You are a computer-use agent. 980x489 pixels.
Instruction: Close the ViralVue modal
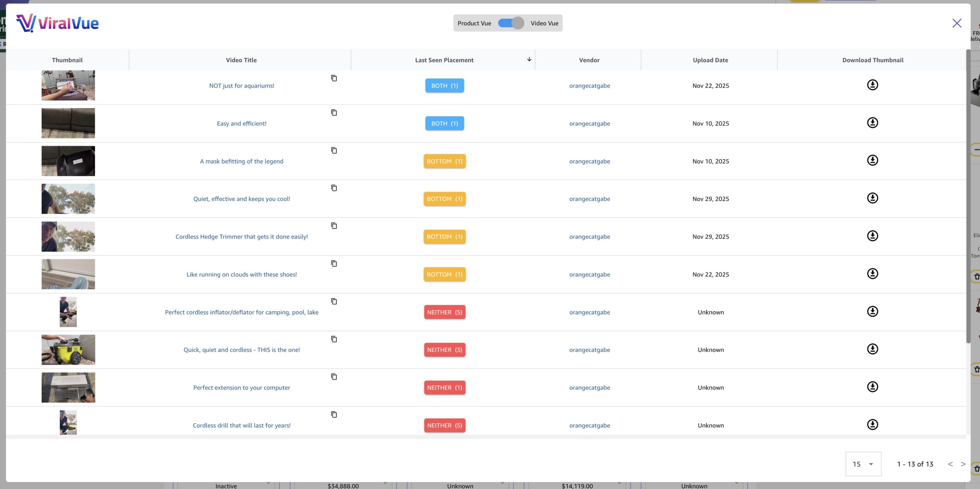tap(957, 23)
